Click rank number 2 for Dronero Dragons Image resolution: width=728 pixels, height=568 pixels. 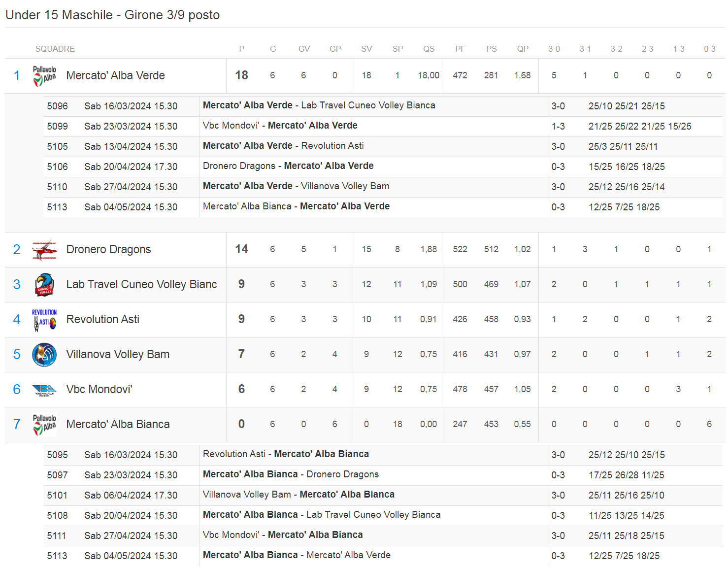coord(17,250)
